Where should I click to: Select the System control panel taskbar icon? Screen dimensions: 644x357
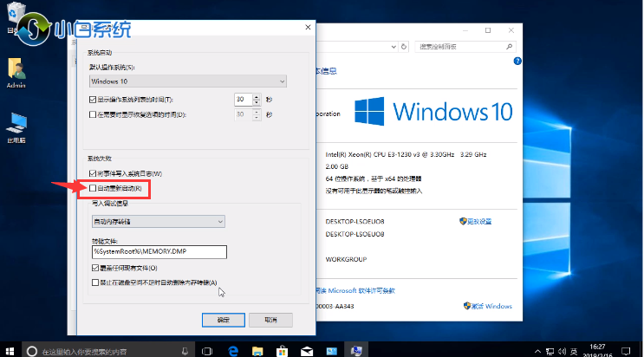356,351
